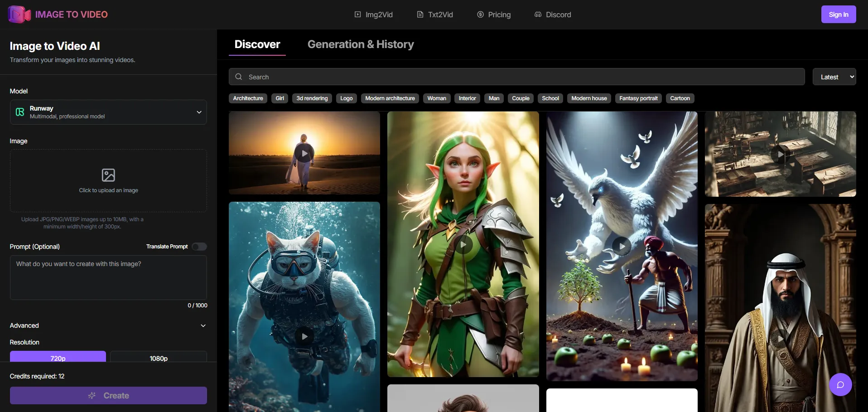Open the Latest sort dropdown
This screenshot has width=868, height=412.
(834, 77)
